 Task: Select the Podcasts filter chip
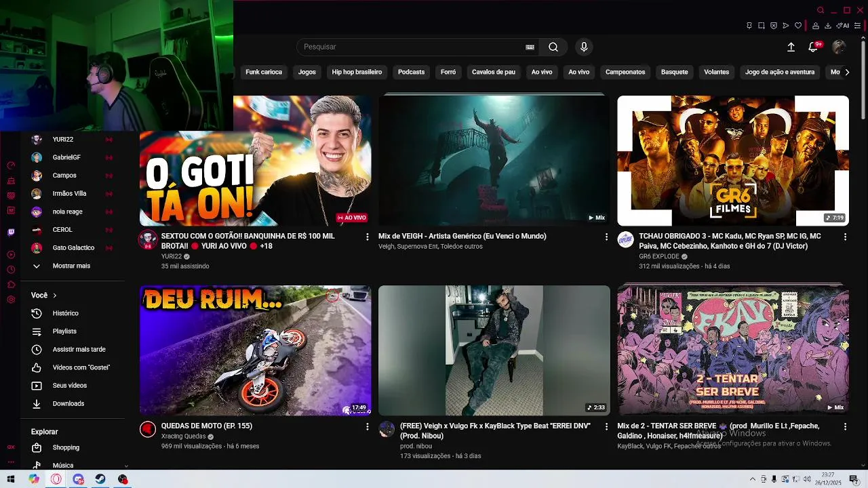411,72
